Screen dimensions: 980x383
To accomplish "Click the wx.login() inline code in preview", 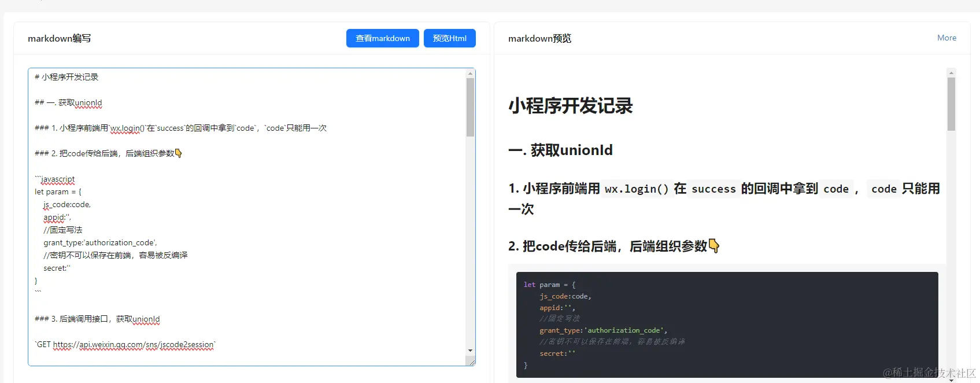I will pos(637,189).
